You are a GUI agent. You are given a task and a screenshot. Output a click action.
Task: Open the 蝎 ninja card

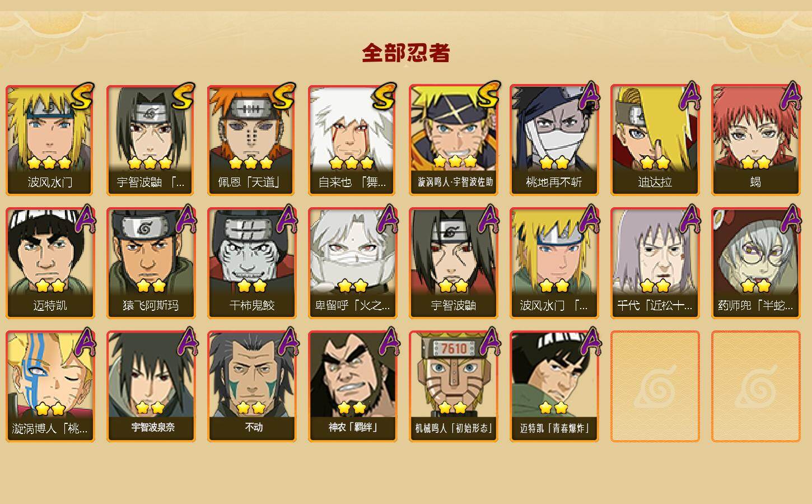(756, 140)
